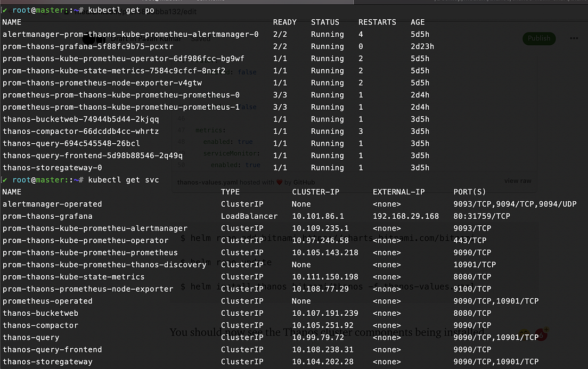The width and height of the screenshot is (588, 369).
Task: Click the LoadBalancer type value
Action: coord(249,216)
